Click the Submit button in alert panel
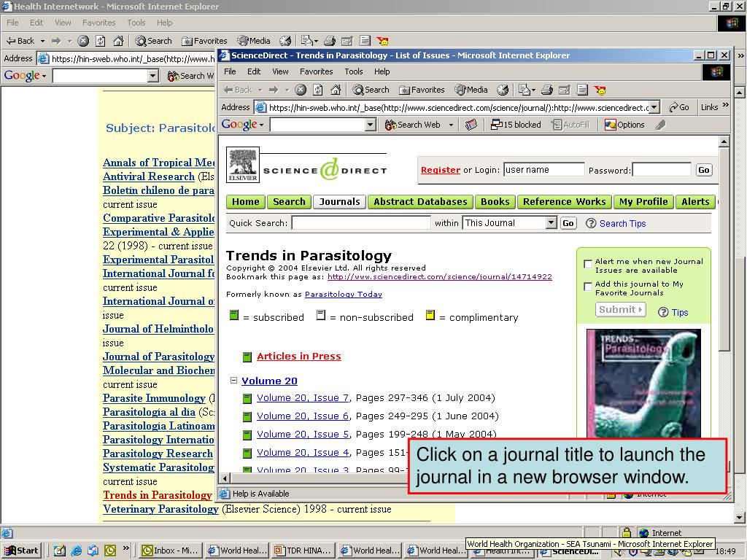Screen dimensions: 747x560 tap(620, 309)
